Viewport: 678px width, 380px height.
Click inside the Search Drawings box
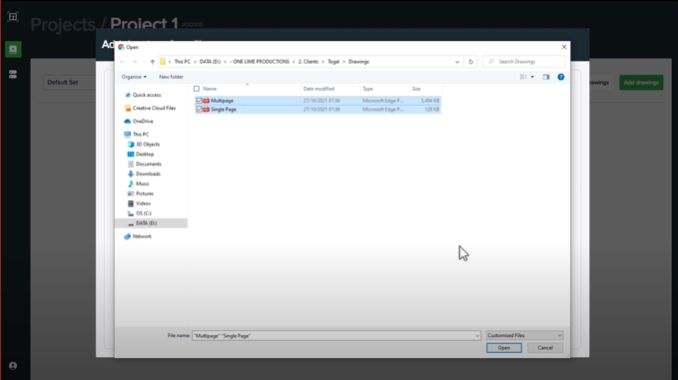pyautogui.click(x=524, y=62)
